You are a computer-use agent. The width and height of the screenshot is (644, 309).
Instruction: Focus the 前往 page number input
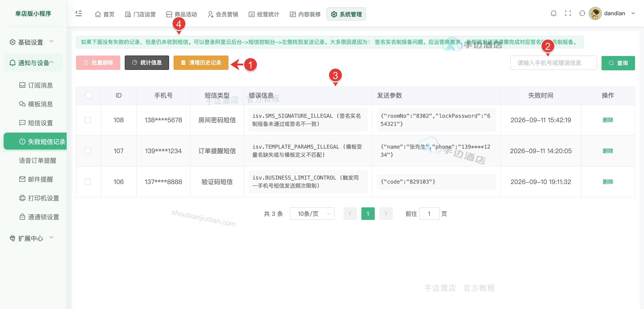click(x=429, y=214)
